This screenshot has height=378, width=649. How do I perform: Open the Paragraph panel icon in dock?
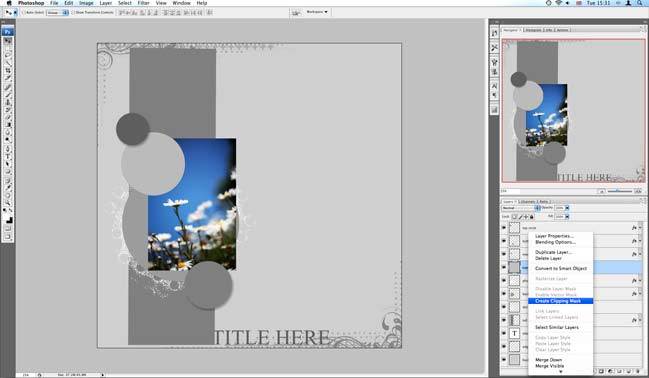[x=495, y=95]
